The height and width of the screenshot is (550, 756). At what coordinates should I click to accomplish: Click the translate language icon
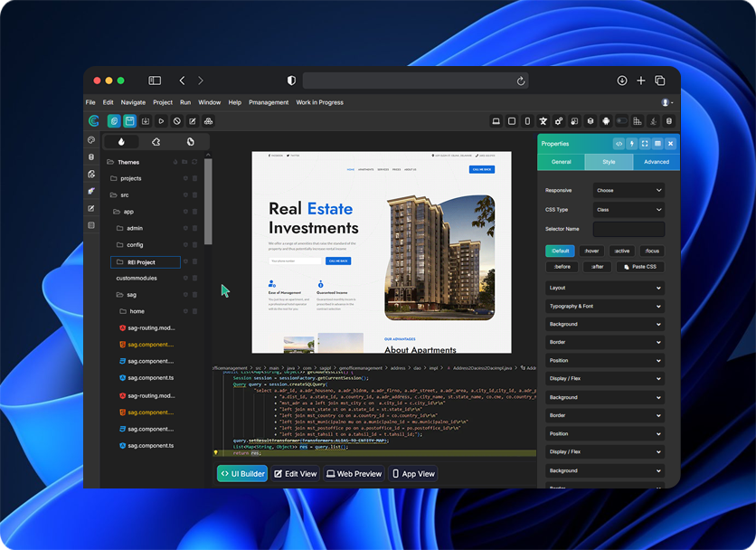(543, 121)
